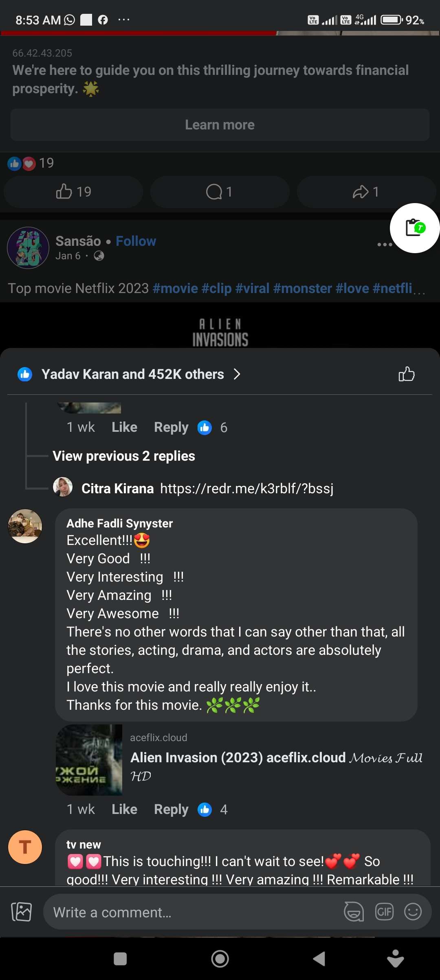This screenshot has width=440, height=980.
Task: Open the aceflix.cloud Alien Invasion link preview thumbnail
Action: pos(89,759)
